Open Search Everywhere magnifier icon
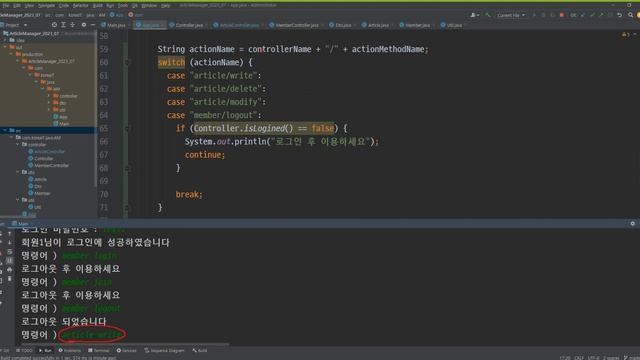Image resolution: width=640 pixels, height=360 pixels. 631,15
